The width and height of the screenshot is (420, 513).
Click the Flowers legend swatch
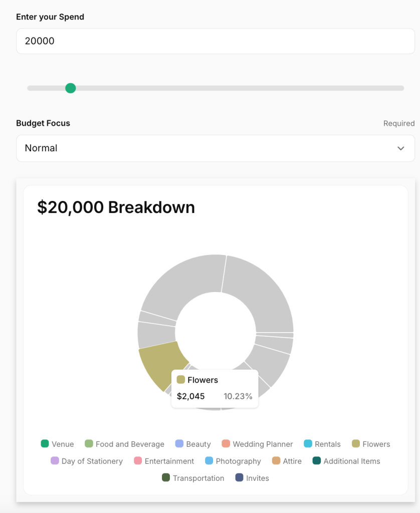[x=356, y=444]
